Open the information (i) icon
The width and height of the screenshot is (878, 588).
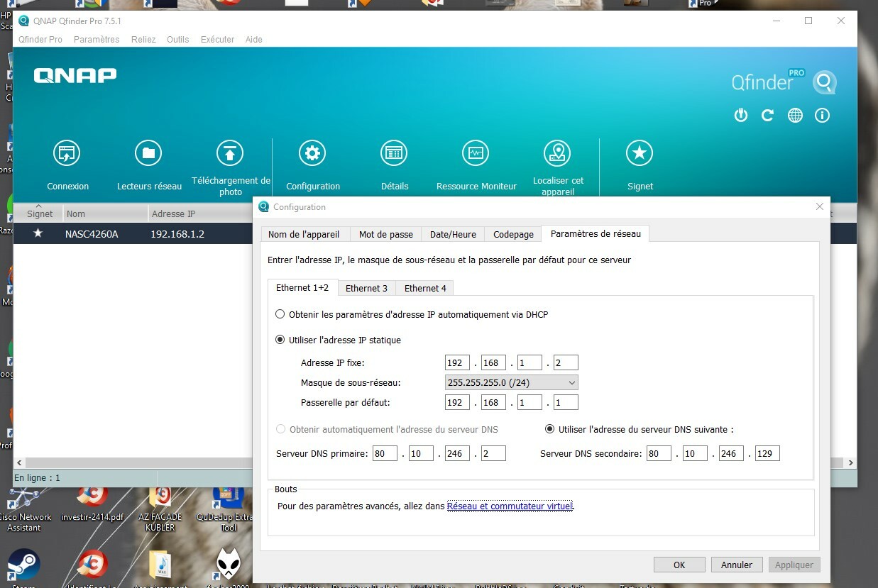click(822, 115)
